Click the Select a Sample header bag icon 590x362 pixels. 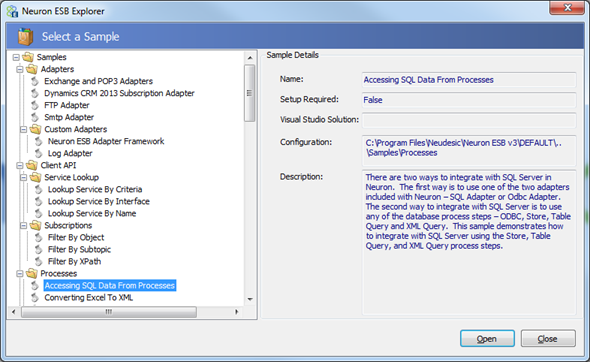point(26,37)
